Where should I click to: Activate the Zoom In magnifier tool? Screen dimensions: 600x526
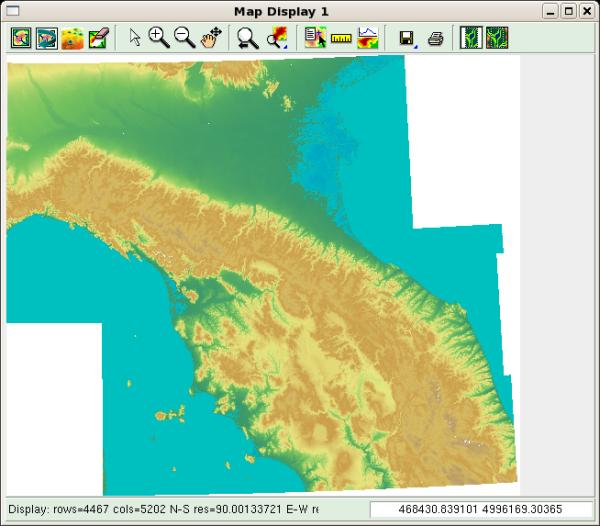[158, 39]
